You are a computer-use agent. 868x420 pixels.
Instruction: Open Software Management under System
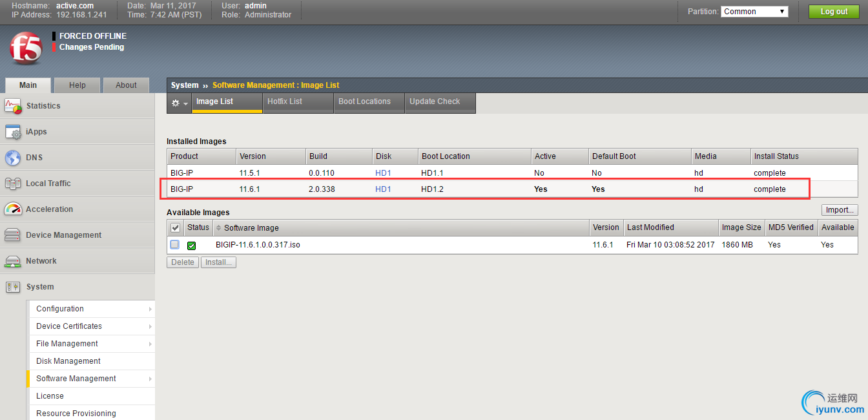[x=91, y=379]
